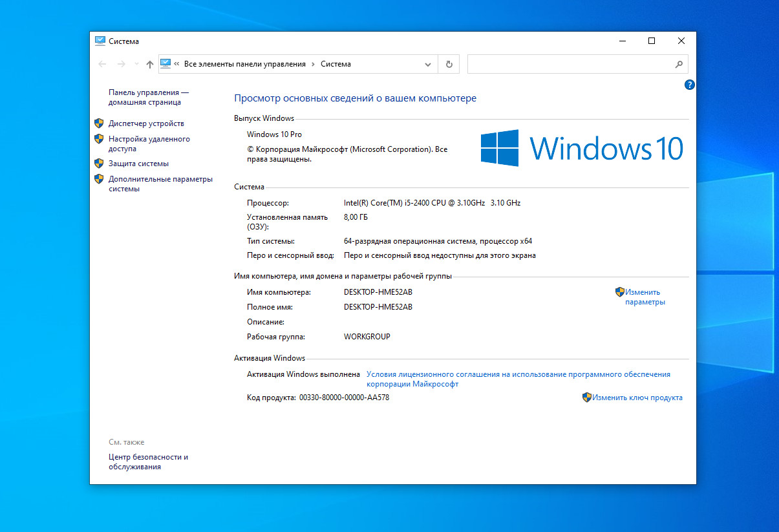
Task: Open Защита системы link
Action: click(x=138, y=164)
